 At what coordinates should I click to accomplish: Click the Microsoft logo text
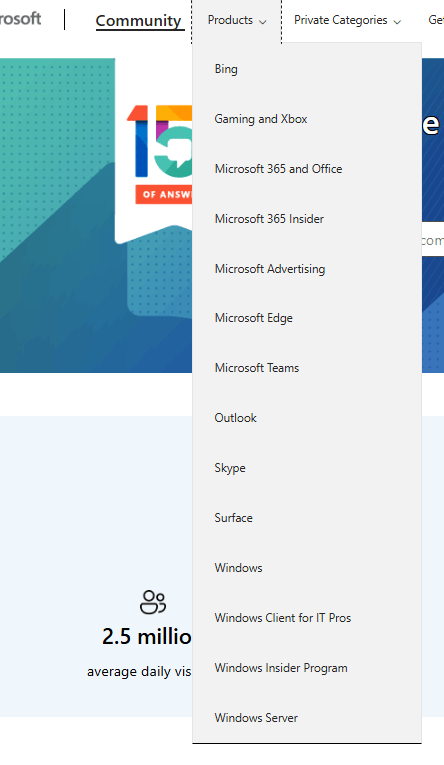(20, 19)
